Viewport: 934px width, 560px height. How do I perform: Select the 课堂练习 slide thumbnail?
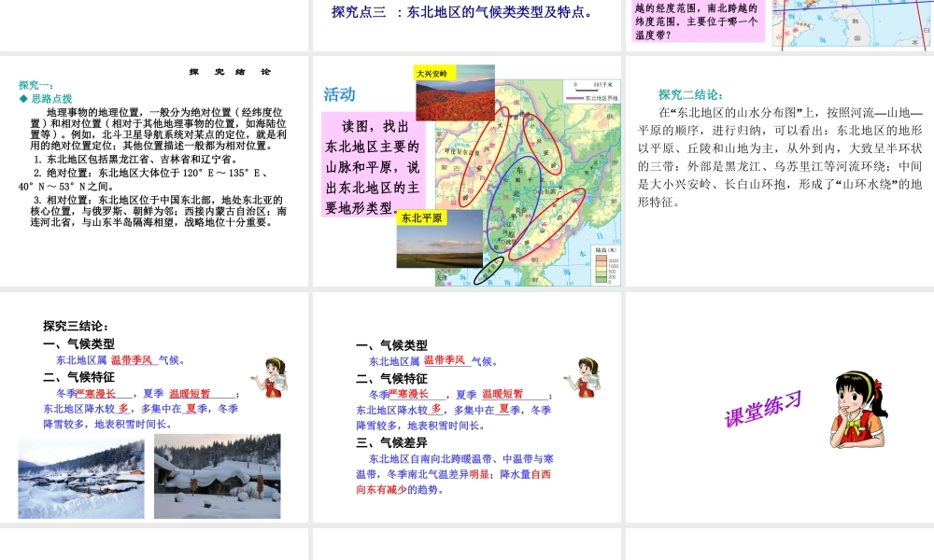tap(780, 408)
